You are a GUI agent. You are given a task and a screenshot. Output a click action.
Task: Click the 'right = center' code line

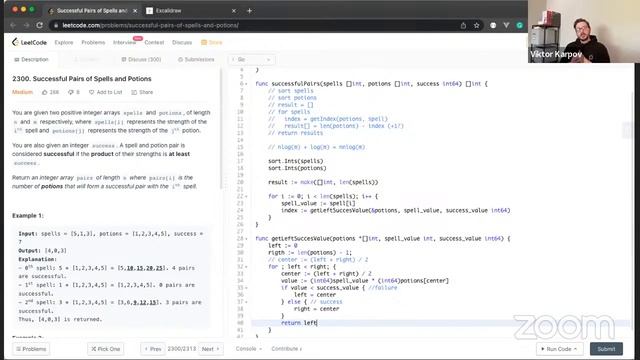point(316,309)
